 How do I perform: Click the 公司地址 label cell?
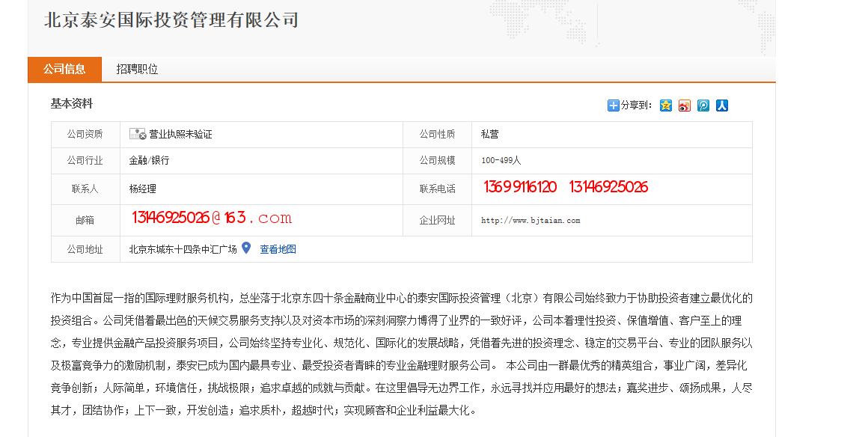pyautogui.click(x=85, y=249)
